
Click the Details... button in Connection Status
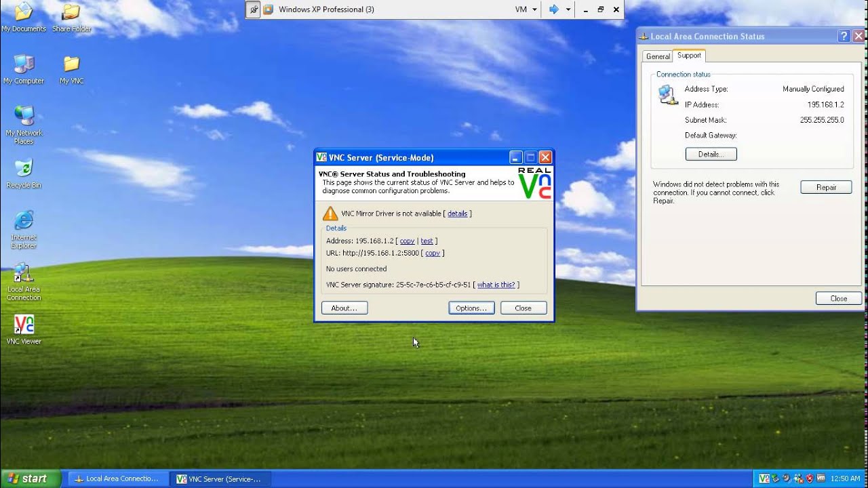pyautogui.click(x=711, y=155)
